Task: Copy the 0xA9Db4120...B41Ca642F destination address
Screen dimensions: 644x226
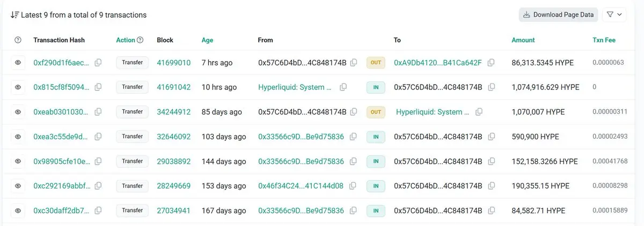Action: click(491, 63)
